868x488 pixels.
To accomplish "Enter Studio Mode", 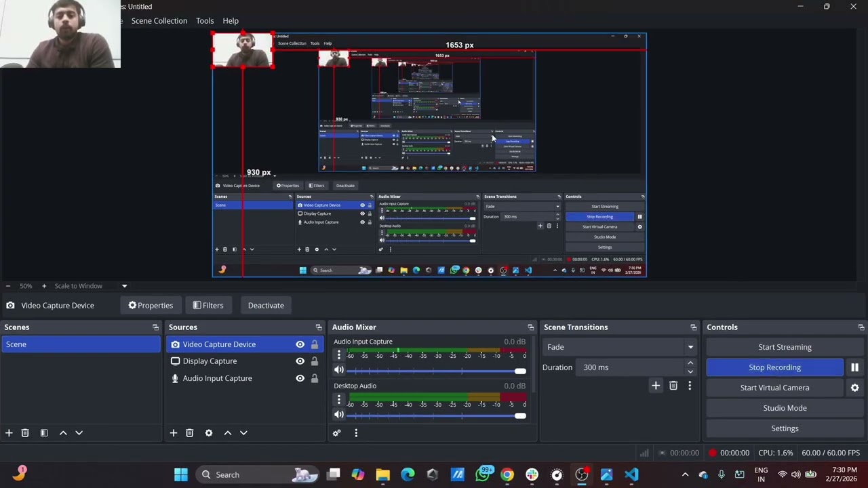I will (785, 408).
